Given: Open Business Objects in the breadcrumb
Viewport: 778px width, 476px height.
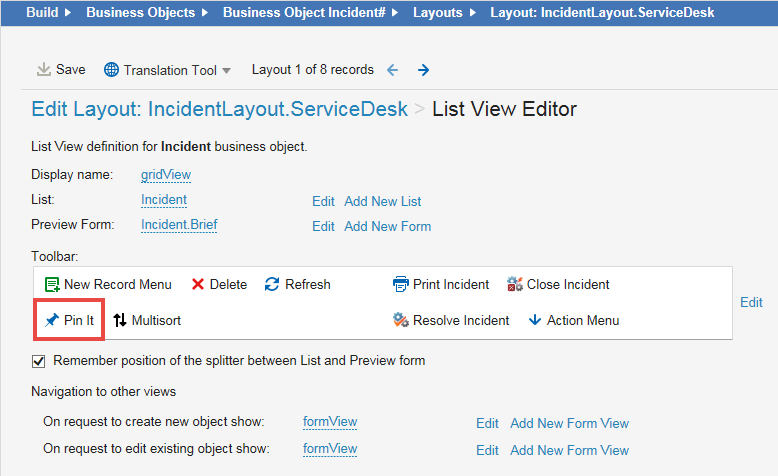Looking at the screenshot, I should point(141,13).
